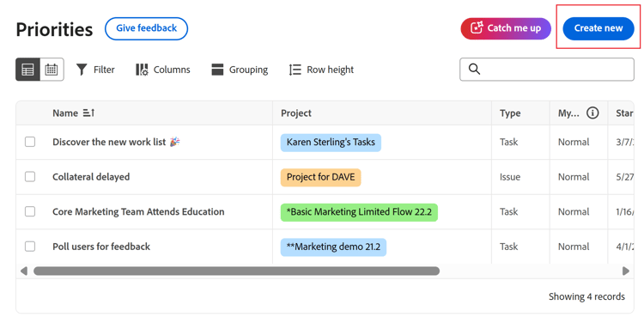
Task: Open *Basic Marketing Limited Flow 22.2 tag
Action: pos(359,212)
